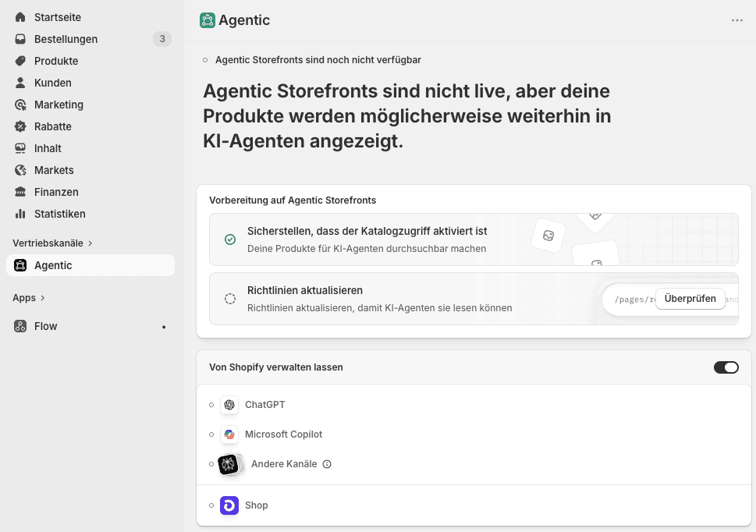Click the Microsoft Copilot logo icon
The width and height of the screenshot is (756, 532).
229,434
